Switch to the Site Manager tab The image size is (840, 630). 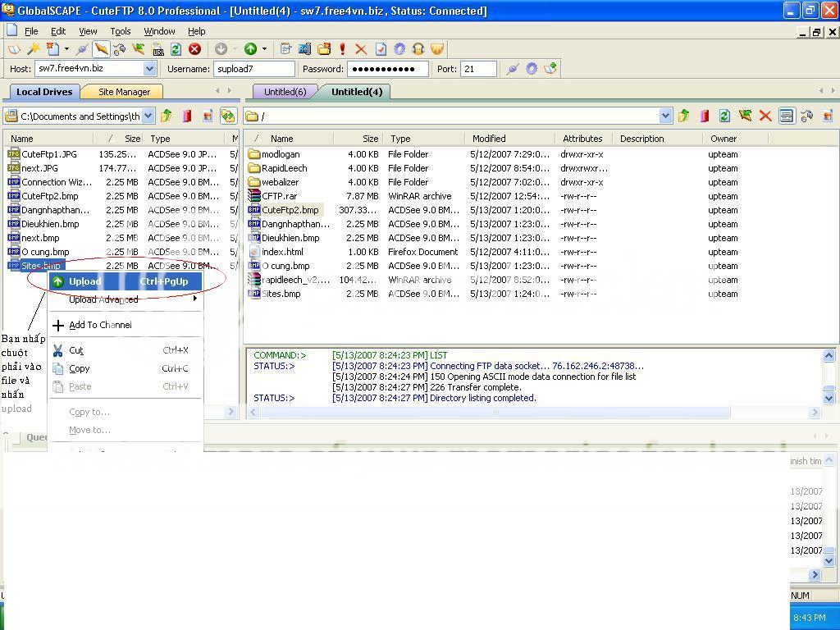coord(124,92)
